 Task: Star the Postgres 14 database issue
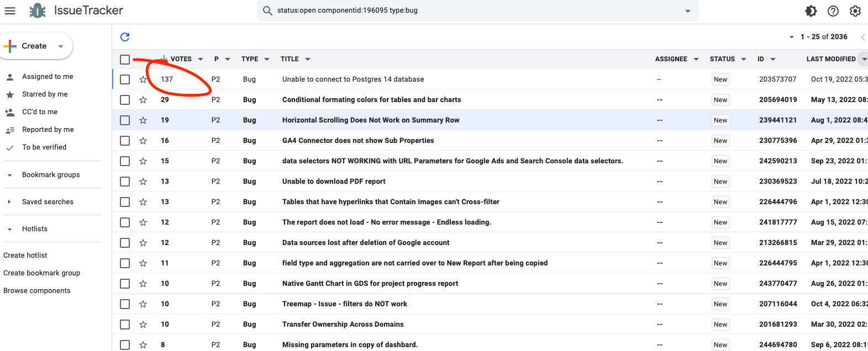click(x=143, y=79)
